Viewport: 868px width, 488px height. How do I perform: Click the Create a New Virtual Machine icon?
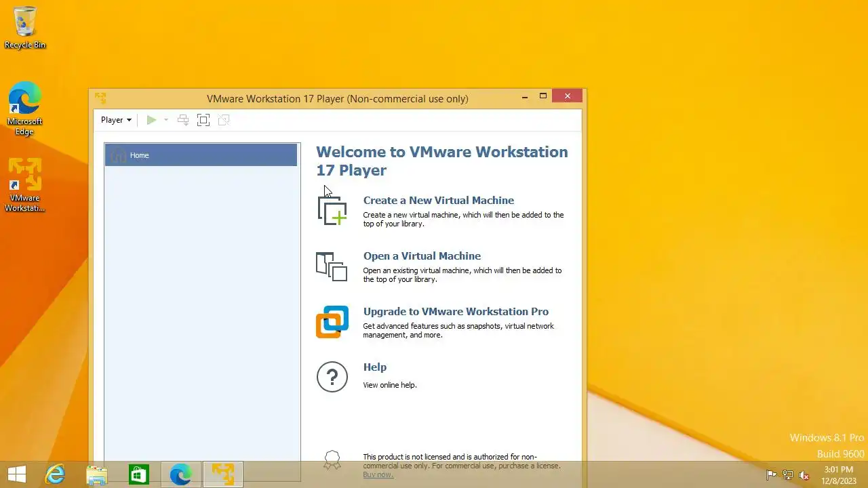[x=332, y=210]
